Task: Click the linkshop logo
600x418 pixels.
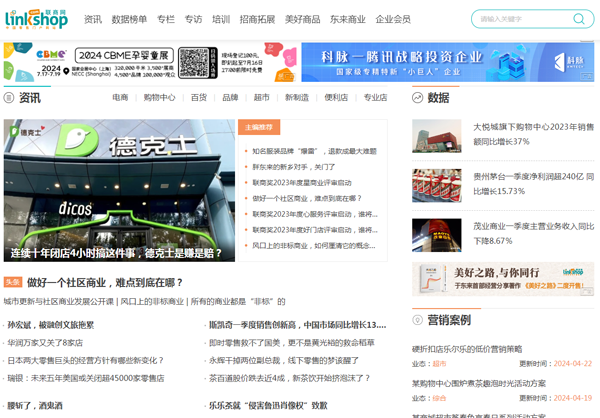Action: click(36, 20)
